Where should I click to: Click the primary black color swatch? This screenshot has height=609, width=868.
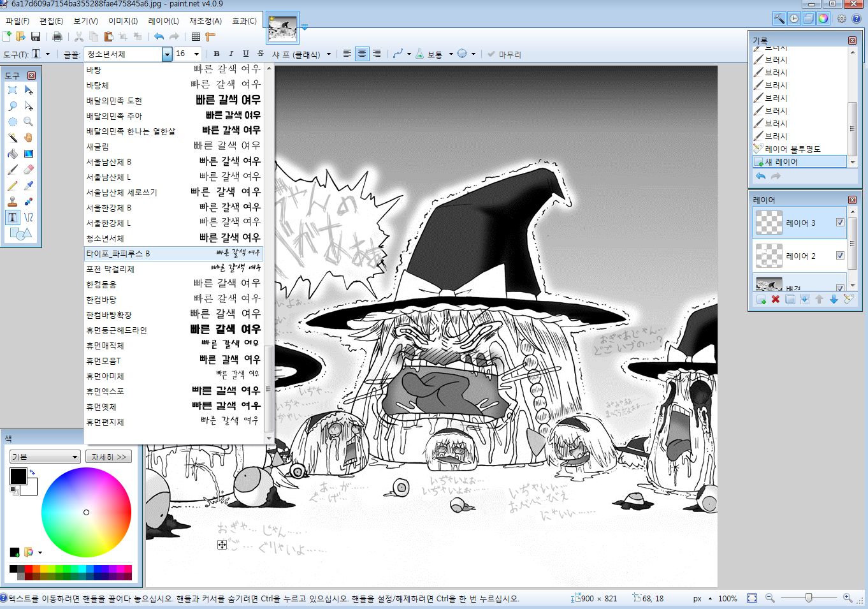coord(18,476)
